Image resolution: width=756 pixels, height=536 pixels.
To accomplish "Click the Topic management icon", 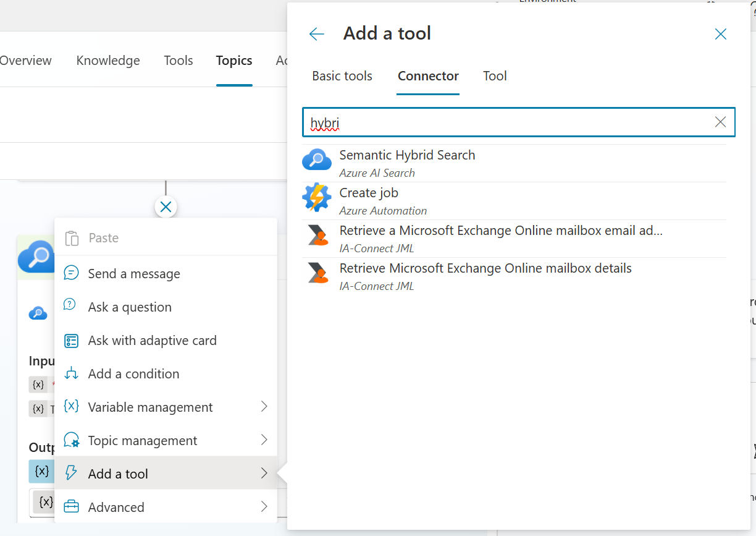I will (72, 440).
